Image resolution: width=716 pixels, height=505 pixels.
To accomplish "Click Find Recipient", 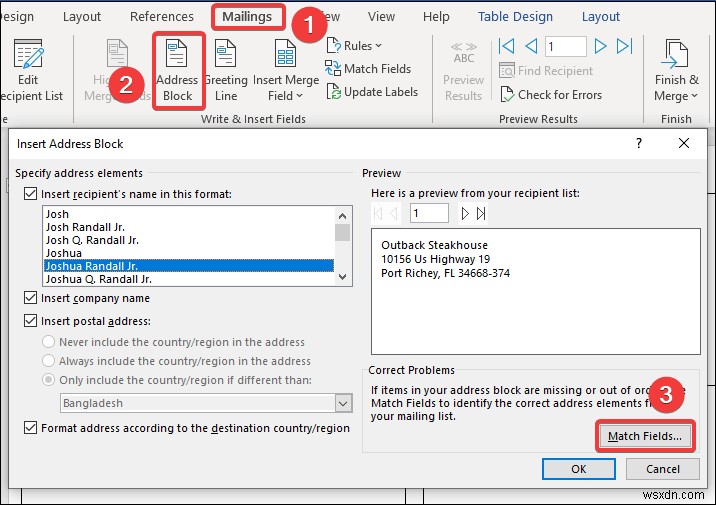I will [546, 71].
